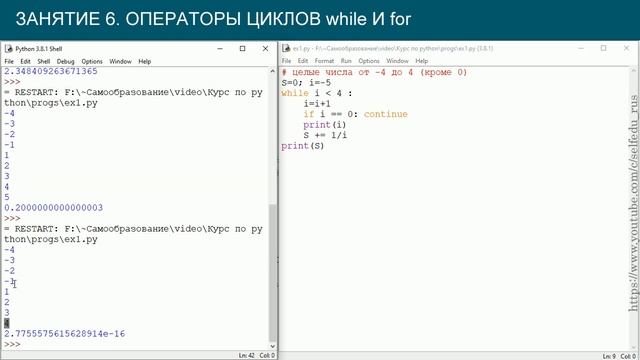Image resolution: width=640 pixels, height=360 pixels.
Task: Click the Shell scrollbar down arrow
Action: click(x=273, y=346)
